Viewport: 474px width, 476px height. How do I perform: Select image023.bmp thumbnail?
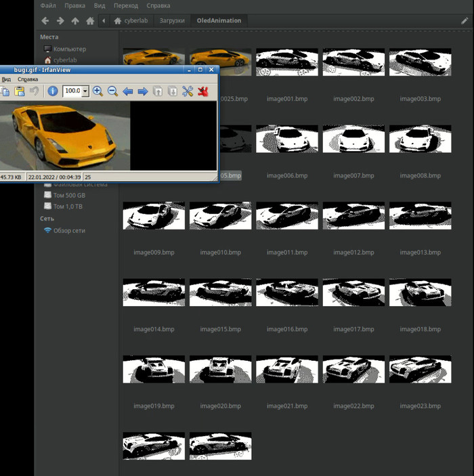click(x=421, y=369)
